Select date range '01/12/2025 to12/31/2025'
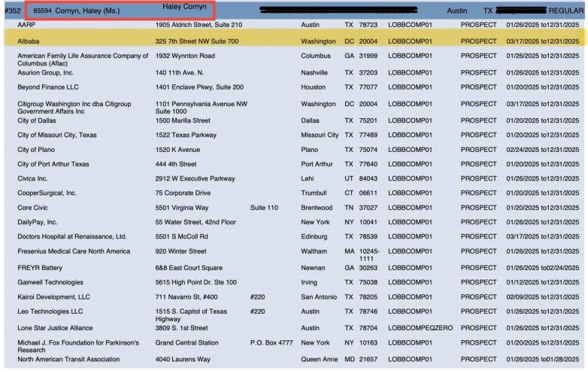This screenshot has height=371, width=588. pyautogui.click(x=543, y=282)
